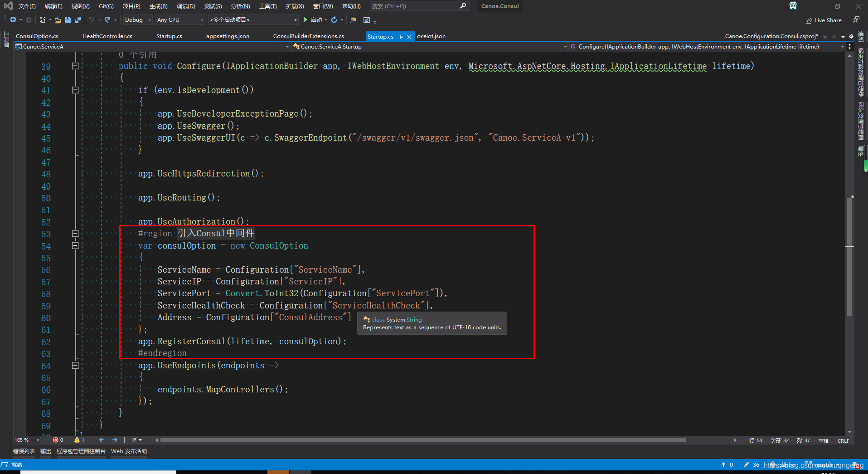This screenshot has height=474, width=868.
Task: Click the search magnifier icon
Action: (x=463, y=6)
